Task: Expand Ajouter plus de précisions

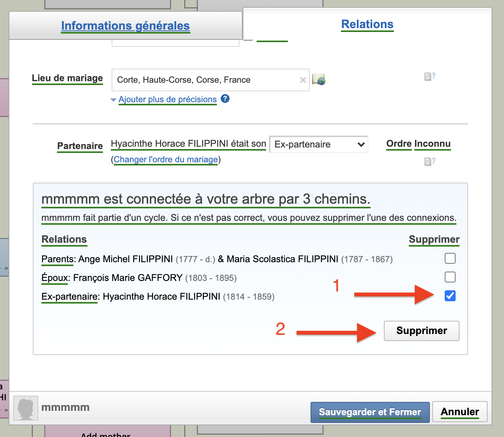Action: pyautogui.click(x=167, y=99)
